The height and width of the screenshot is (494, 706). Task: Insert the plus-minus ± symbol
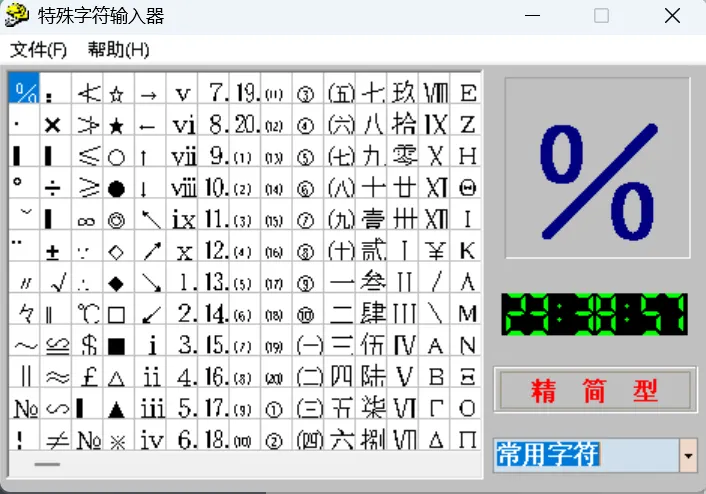[x=56, y=245]
